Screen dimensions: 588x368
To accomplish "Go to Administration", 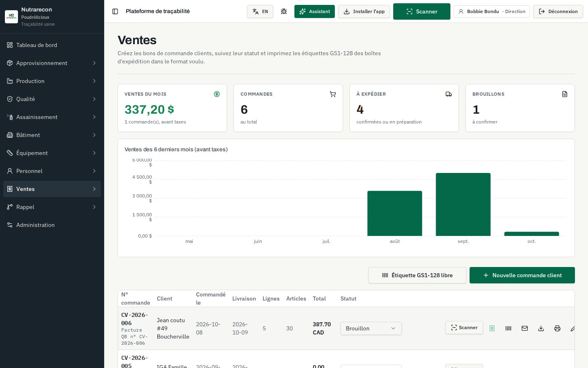I will coord(52,225).
